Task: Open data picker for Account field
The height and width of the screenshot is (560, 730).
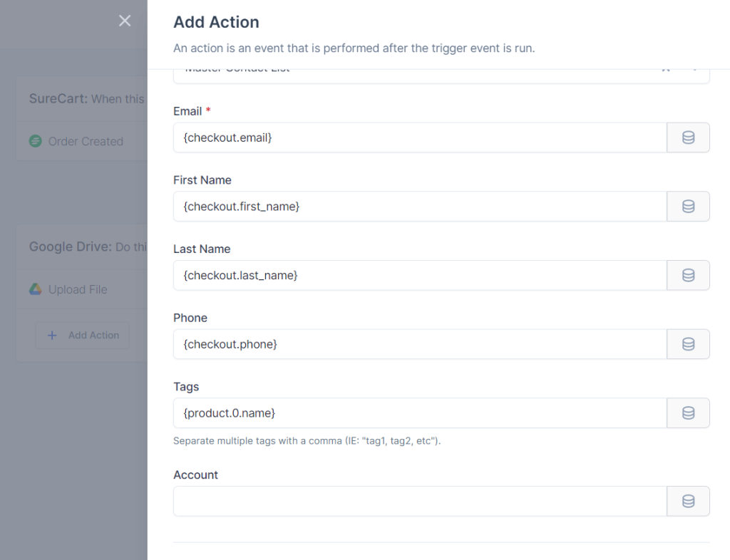Action: pyautogui.click(x=688, y=501)
